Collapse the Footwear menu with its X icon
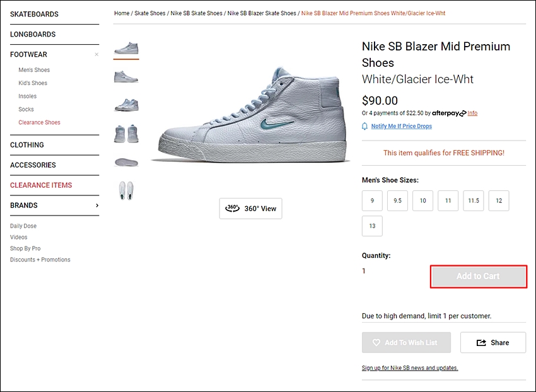This screenshot has width=536, height=392. tap(96, 54)
